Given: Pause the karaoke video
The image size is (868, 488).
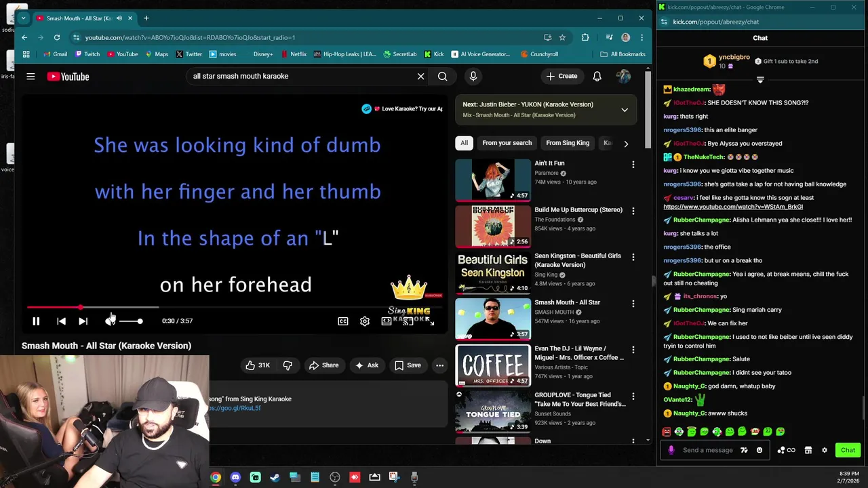Looking at the screenshot, I should tap(36, 321).
